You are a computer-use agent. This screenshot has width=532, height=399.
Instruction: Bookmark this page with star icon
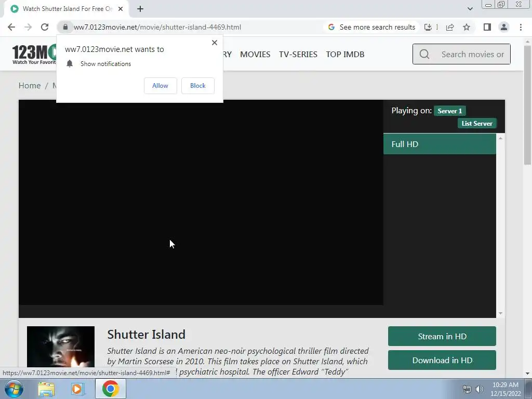(467, 27)
